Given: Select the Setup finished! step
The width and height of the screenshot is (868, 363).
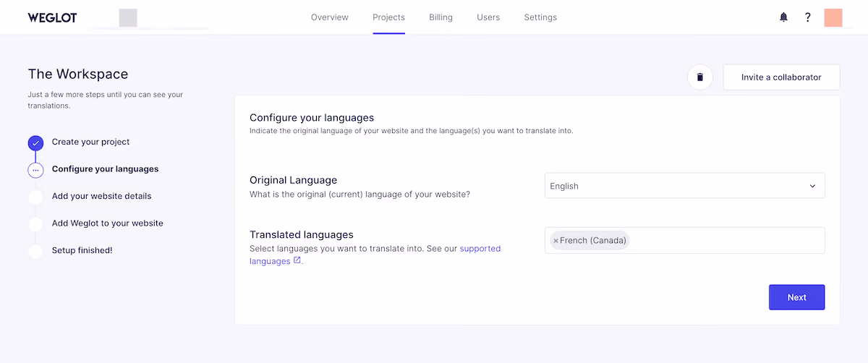Looking at the screenshot, I should (82, 250).
